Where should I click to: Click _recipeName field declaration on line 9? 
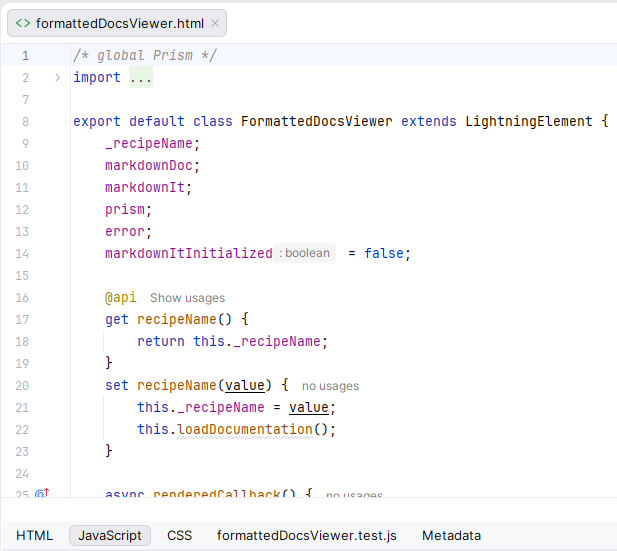149,143
